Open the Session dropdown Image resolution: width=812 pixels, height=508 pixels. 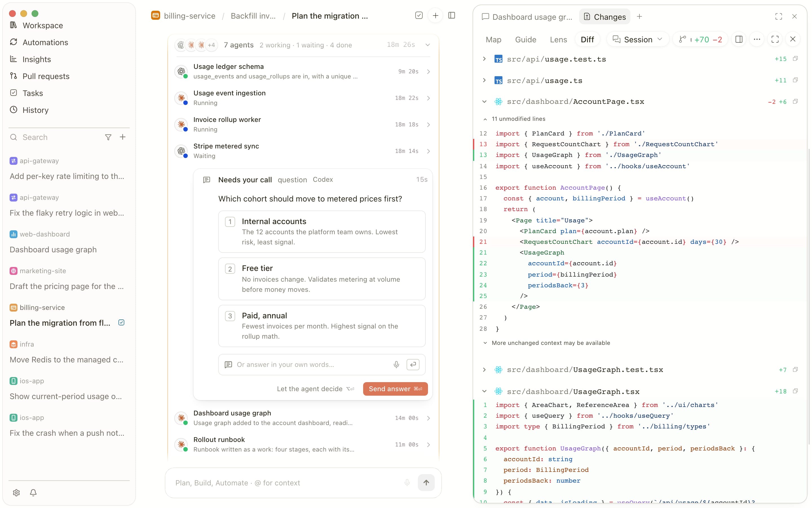tap(637, 39)
